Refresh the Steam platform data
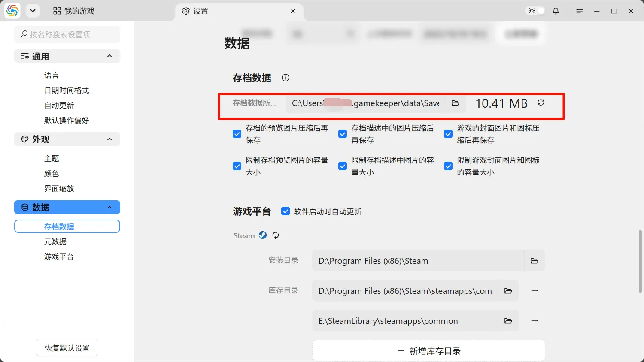This screenshot has width=644, height=362. pyautogui.click(x=276, y=235)
